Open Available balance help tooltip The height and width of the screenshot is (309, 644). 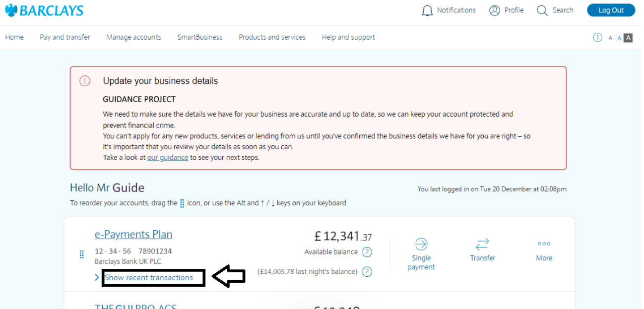coord(367,252)
